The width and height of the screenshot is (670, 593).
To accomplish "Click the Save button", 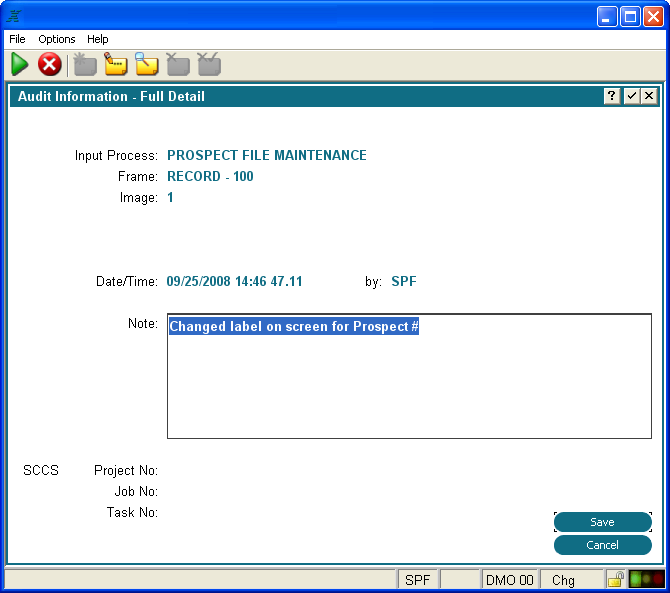I will coord(602,522).
